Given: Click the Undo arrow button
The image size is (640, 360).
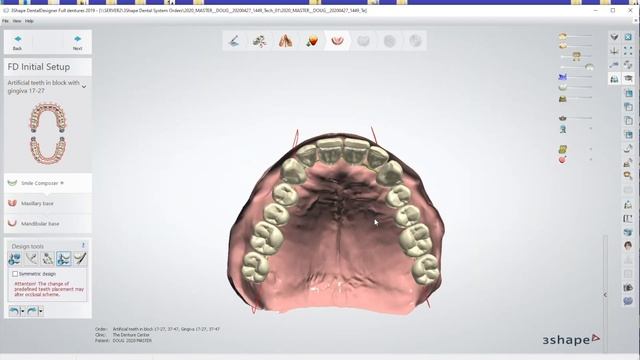Looking at the screenshot, I should (14, 311).
